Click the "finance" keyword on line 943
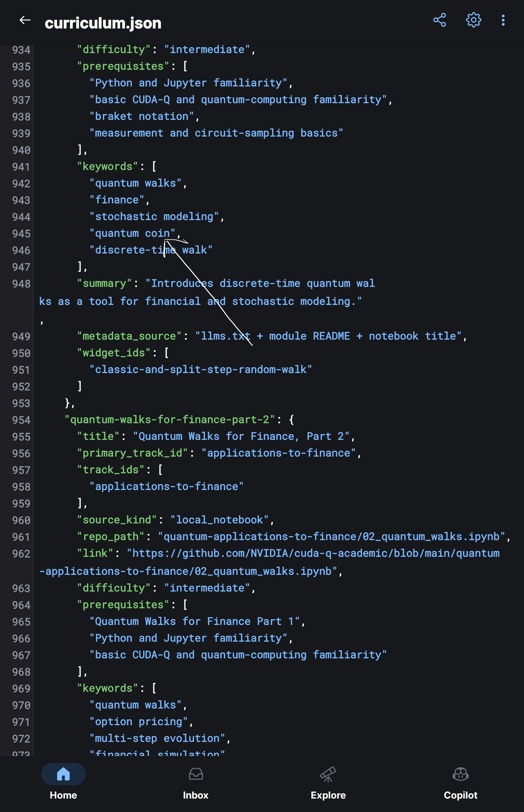Screen dimensions: 524x812 tap(117, 200)
